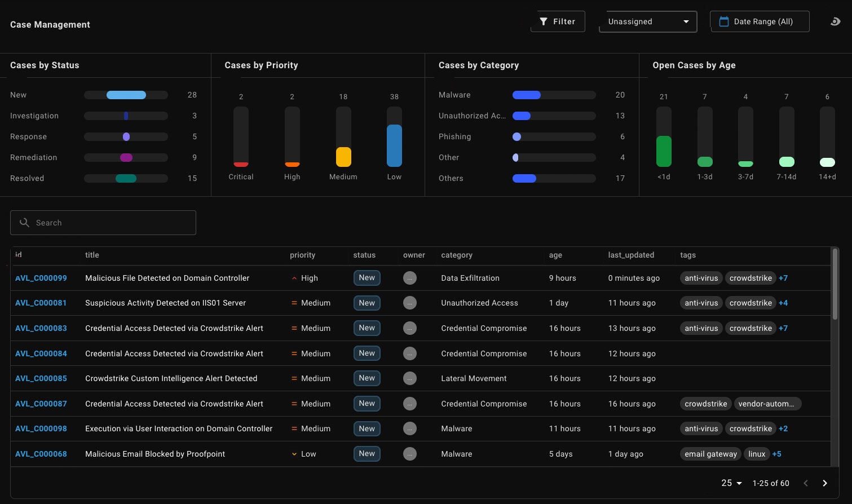Click the Date Range (All) button
The image size is (852, 504).
(x=760, y=21)
